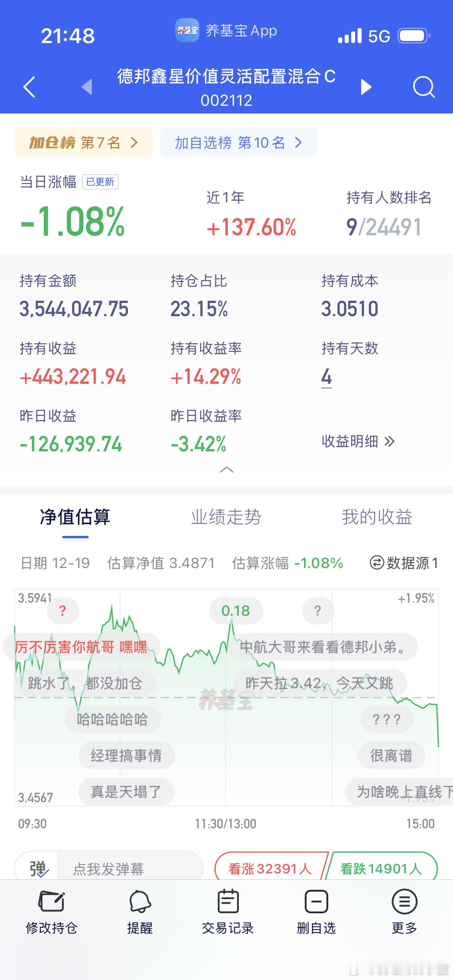Open search magnifier icon

tap(424, 86)
